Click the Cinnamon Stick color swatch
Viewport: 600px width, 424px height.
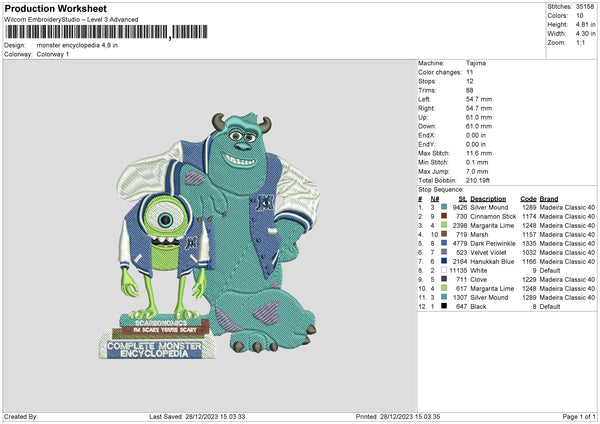tap(444, 216)
